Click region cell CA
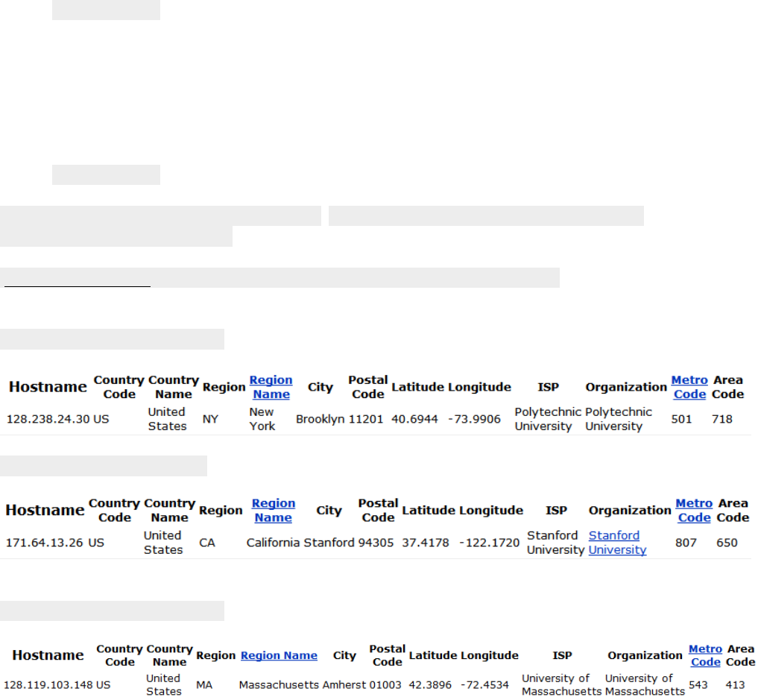This screenshot has width=758, height=700. pyautogui.click(x=207, y=543)
